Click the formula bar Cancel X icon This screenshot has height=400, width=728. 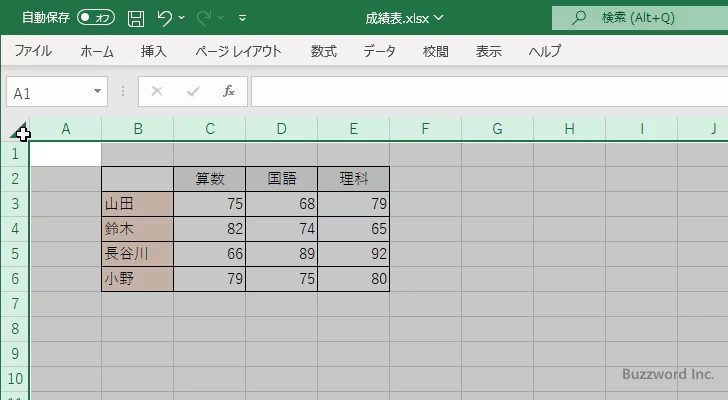click(156, 92)
